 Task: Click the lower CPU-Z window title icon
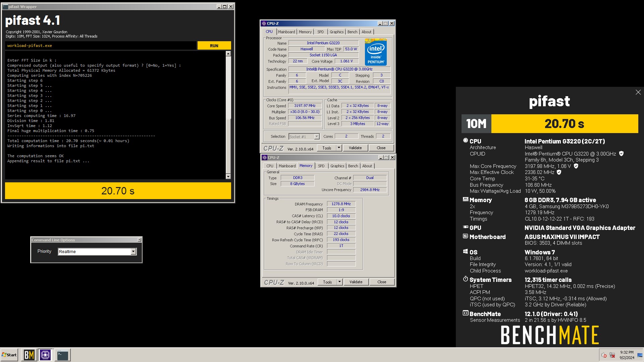(265, 158)
